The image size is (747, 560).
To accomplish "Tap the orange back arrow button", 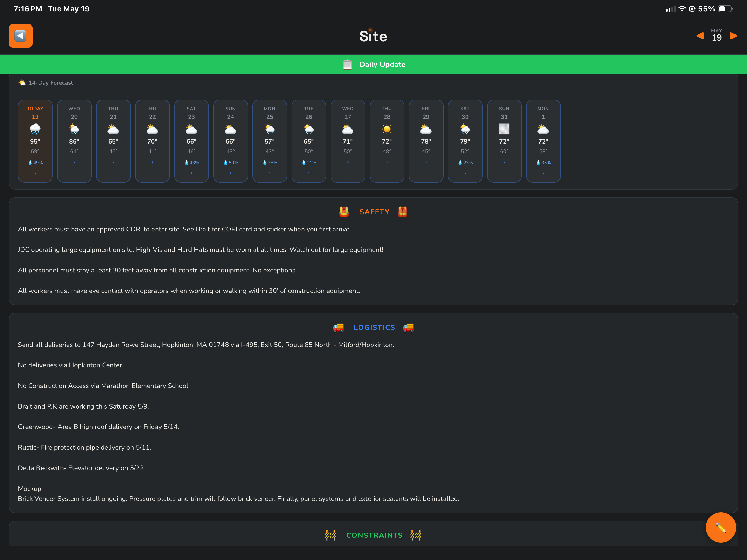I will [21, 36].
